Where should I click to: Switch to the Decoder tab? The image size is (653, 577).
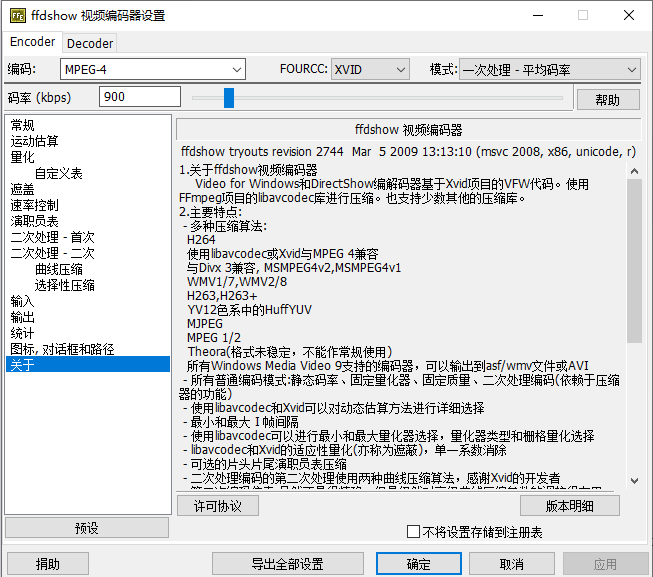coord(90,43)
